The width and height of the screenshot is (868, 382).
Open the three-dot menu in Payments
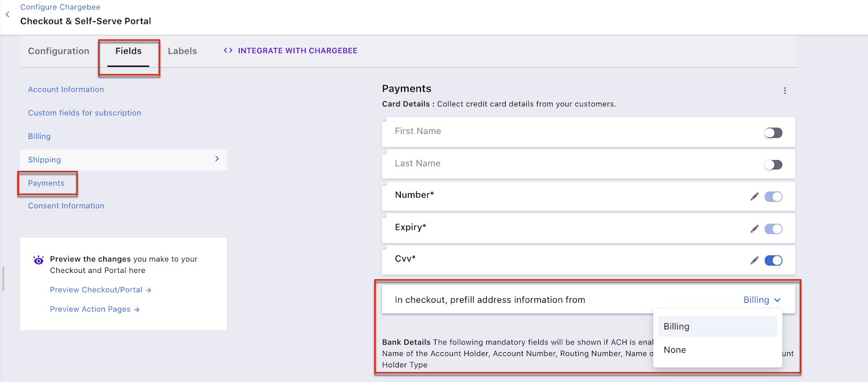click(784, 91)
